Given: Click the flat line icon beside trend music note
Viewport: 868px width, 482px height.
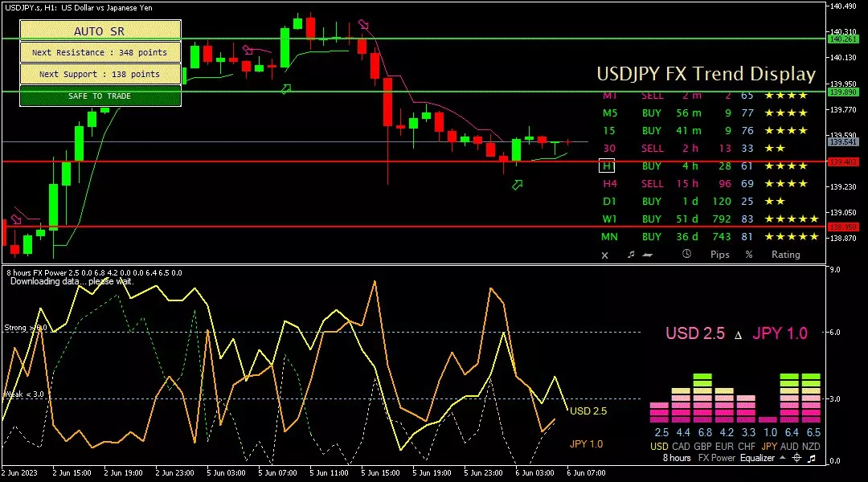Looking at the screenshot, I should pos(648,255).
